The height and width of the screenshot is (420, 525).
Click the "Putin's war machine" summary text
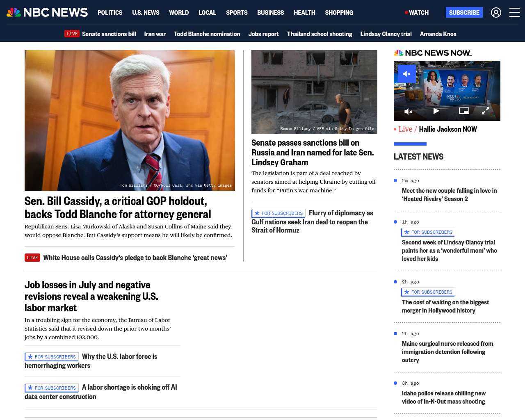[314, 182]
